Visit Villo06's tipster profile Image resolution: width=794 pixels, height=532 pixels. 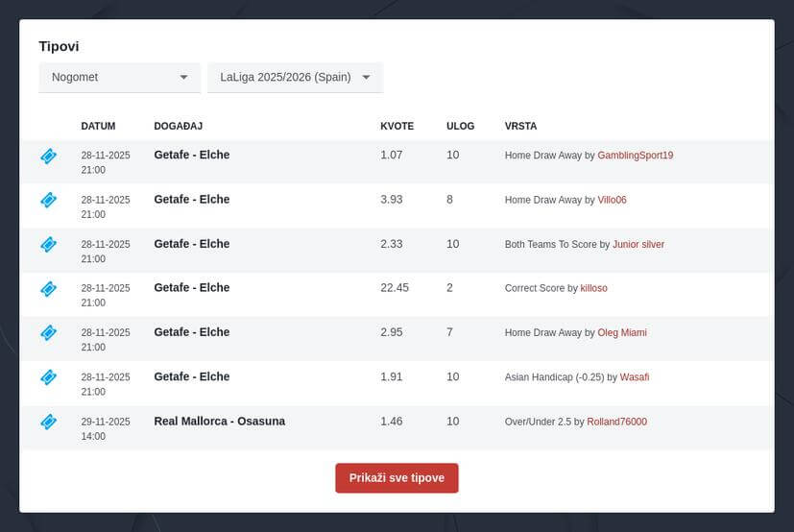click(x=612, y=200)
